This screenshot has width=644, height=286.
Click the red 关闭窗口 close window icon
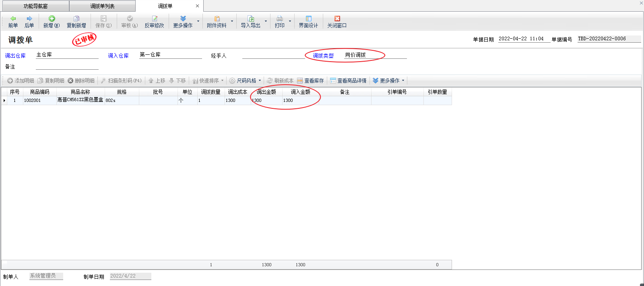[337, 19]
